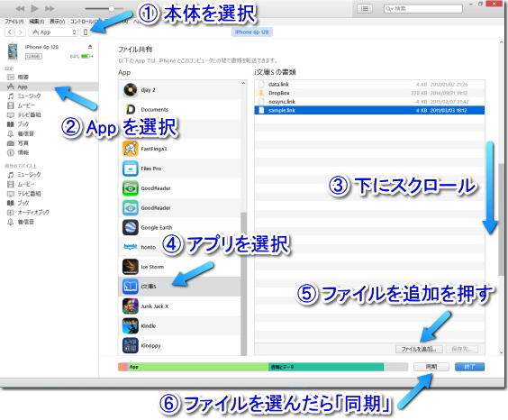Select the teal GoodReader app icon
The image size is (508, 420).
131,207
